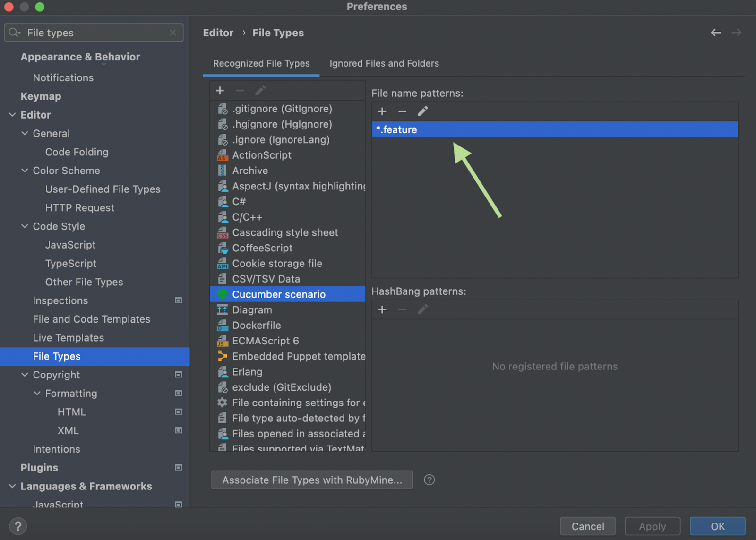Image resolution: width=756 pixels, height=540 pixels.
Task: Click the File types search field
Action: (x=94, y=33)
